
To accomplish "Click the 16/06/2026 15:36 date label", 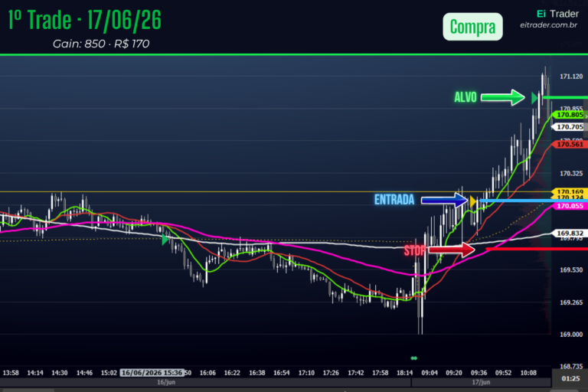I will coord(152,373).
